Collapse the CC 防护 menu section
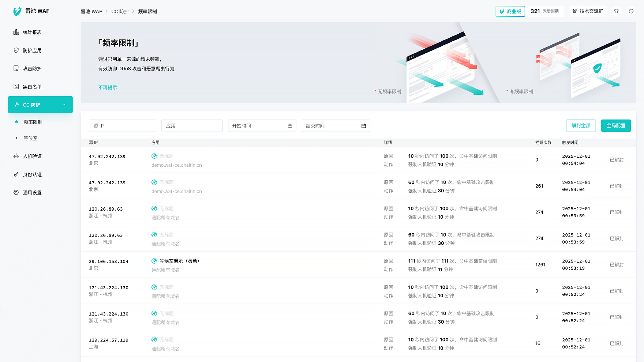 [64, 105]
